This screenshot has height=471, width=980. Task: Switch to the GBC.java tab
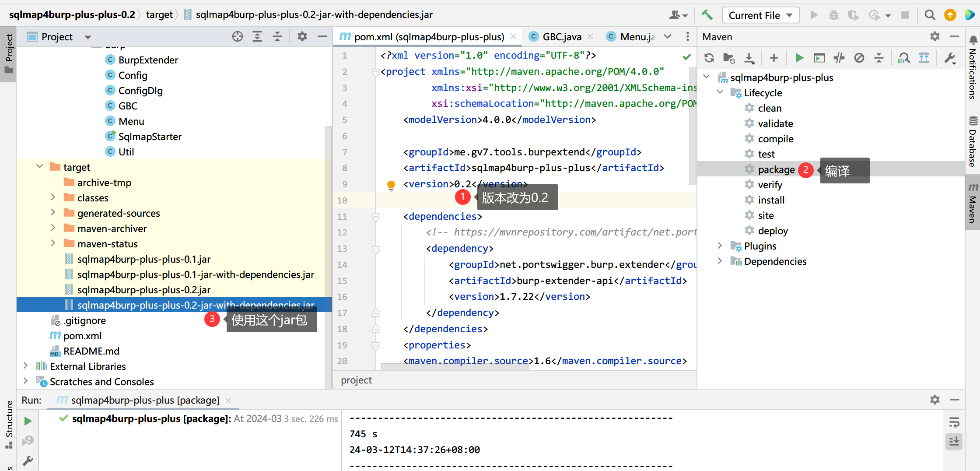point(561,37)
